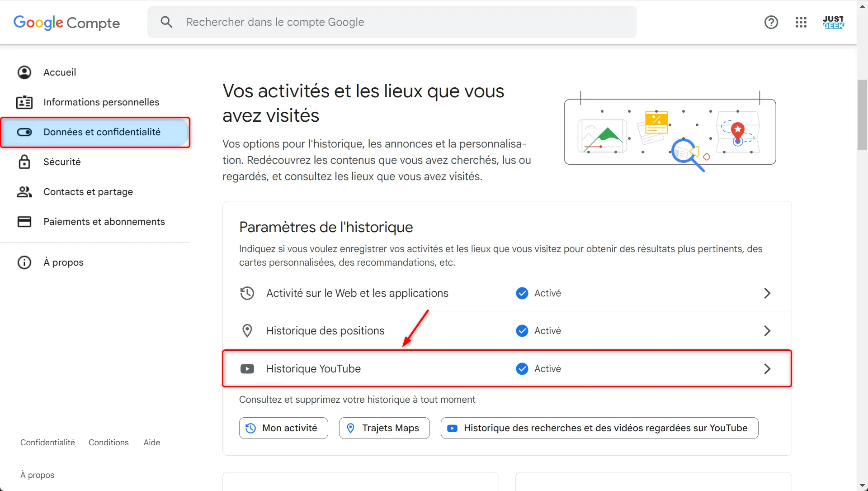The image size is (868, 491).
Task: Click the Activé checkmark for Historique YouTube
Action: click(522, 369)
